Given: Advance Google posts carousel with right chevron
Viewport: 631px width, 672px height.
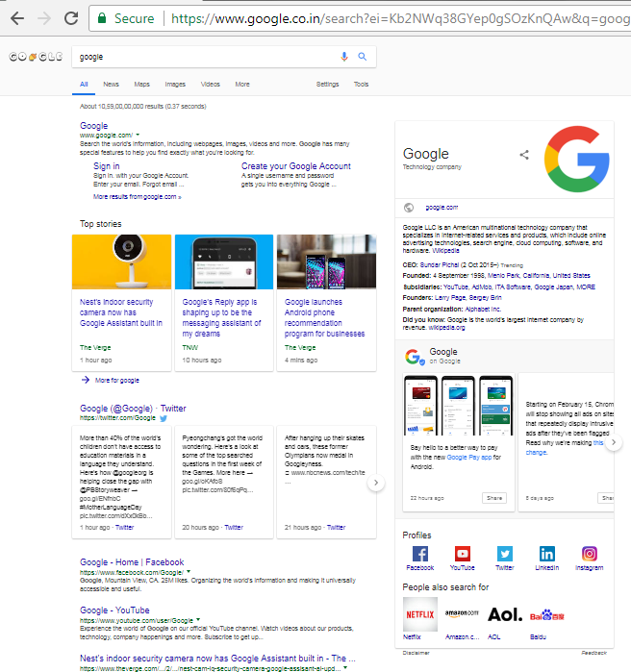Looking at the screenshot, I should [x=614, y=442].
